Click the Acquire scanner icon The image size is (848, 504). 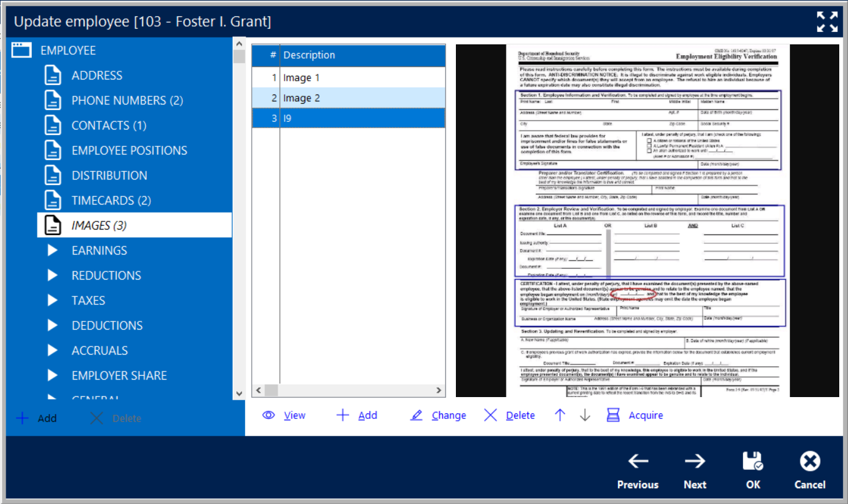[x=613, y=415]
